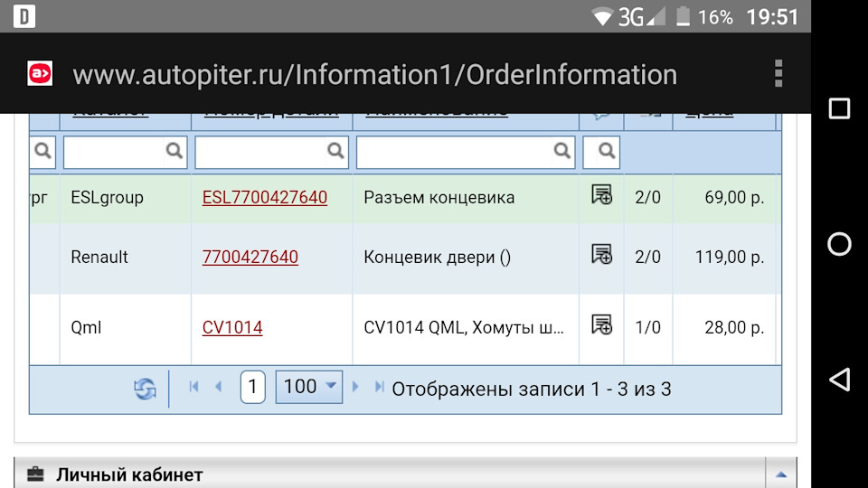Viewport: 868px width, 488px height.
Task: Click price 119,00 р.
Action: point(730,258)
